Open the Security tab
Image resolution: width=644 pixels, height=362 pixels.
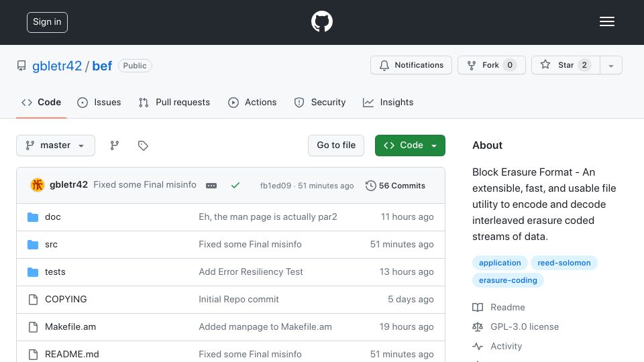click(x=320, y=102)
